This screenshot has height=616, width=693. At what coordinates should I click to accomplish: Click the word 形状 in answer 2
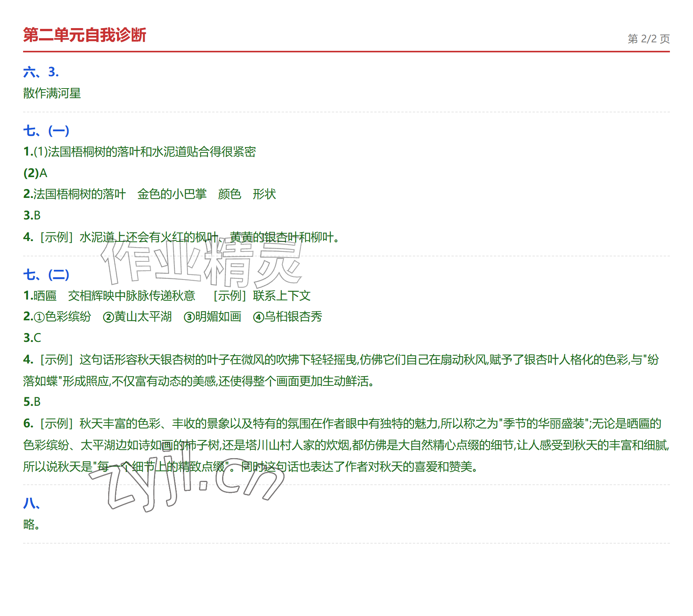(264, 194)
